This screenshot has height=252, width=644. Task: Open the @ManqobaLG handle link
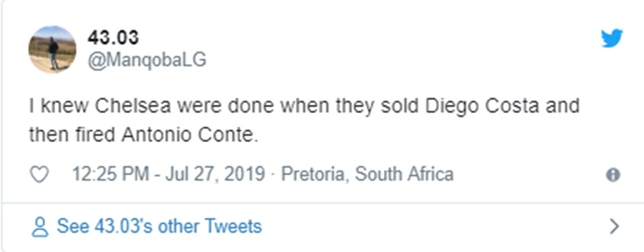[146, 59]
